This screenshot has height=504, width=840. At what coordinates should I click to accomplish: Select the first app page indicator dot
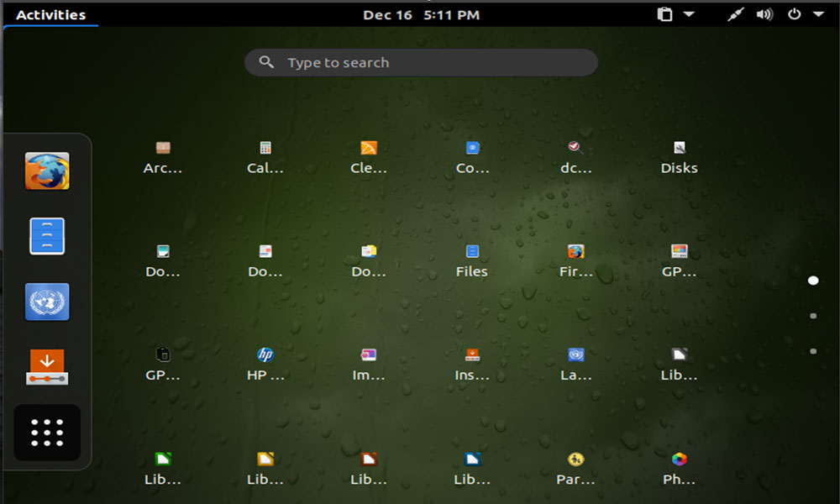813,281
